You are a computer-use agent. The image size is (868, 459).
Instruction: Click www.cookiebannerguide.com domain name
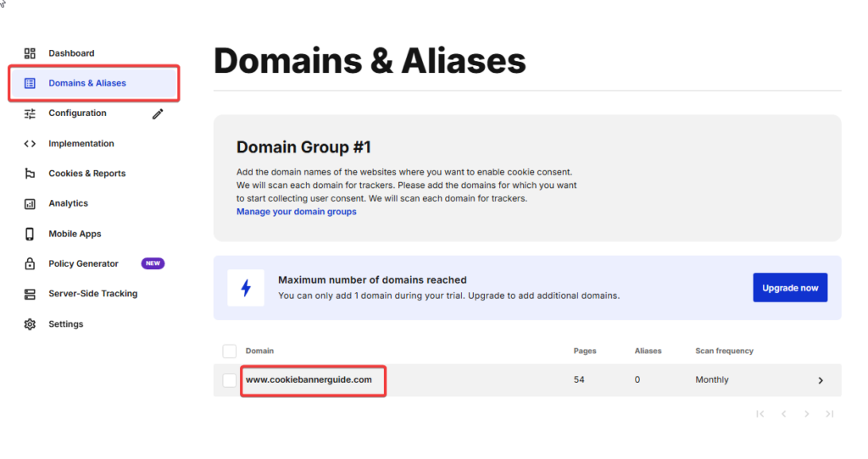tap(309, 380)
